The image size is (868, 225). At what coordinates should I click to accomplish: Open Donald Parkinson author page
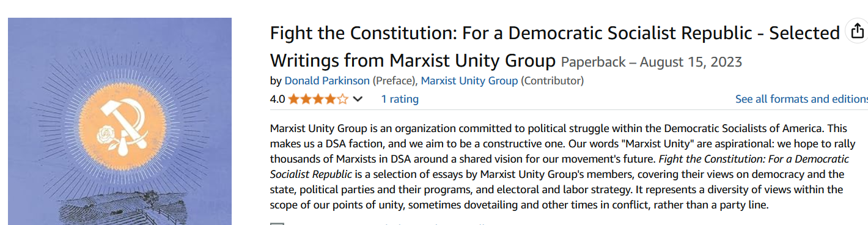tap(327, 81)
